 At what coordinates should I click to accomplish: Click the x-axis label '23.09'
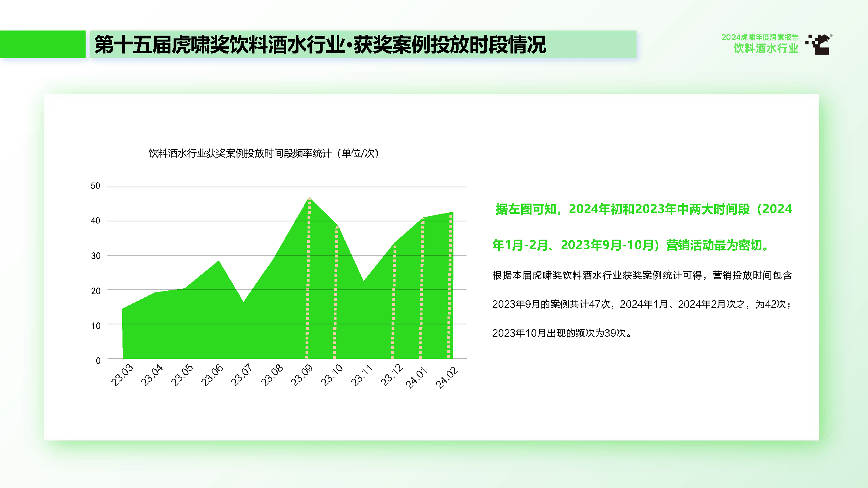[302, 375]
